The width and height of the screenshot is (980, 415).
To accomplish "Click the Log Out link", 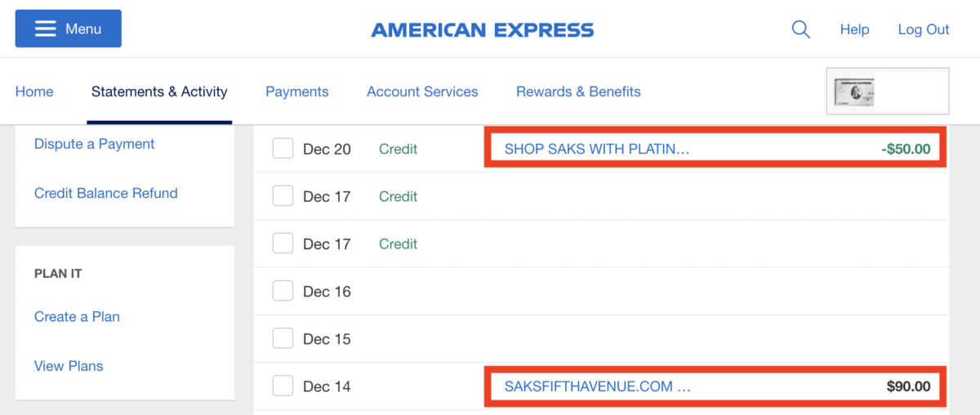I will click(924, 29).
